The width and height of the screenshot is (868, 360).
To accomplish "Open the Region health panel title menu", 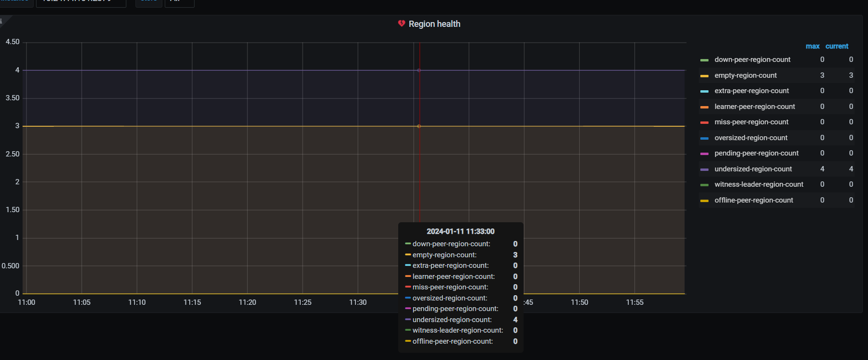I will [x=434, y=24].
